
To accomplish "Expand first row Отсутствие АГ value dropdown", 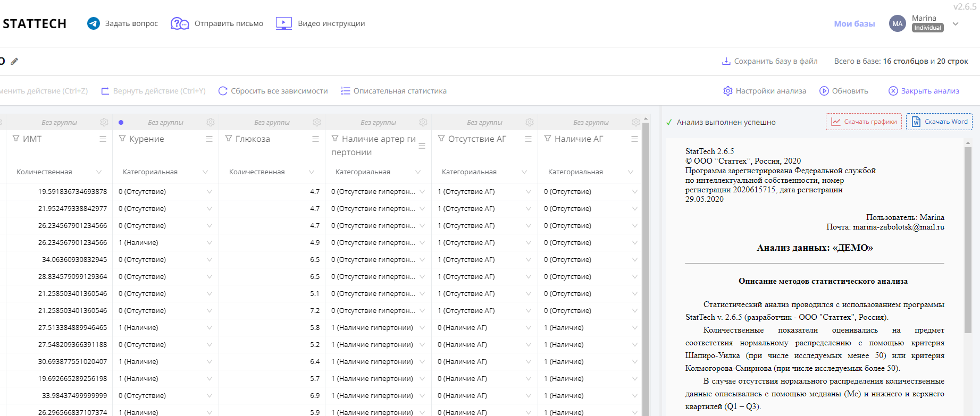I will pyautogui.click(x=528, y=192).
